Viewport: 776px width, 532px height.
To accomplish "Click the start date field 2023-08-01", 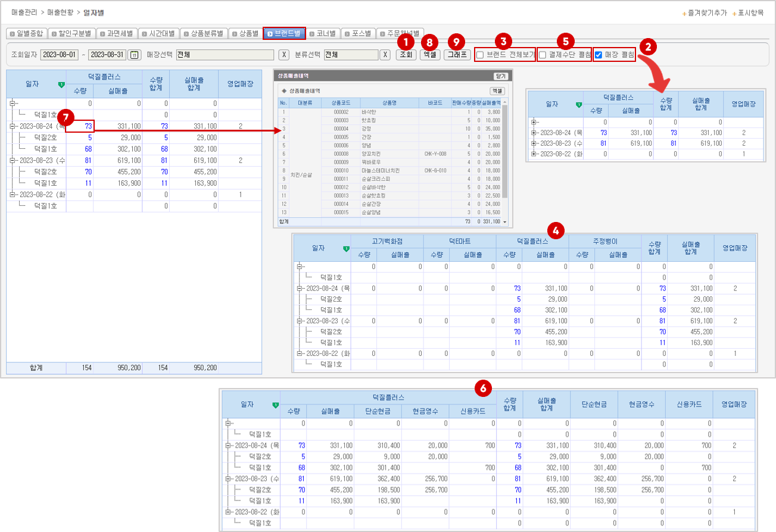I will pyautogui.click(x=60, y=55).
